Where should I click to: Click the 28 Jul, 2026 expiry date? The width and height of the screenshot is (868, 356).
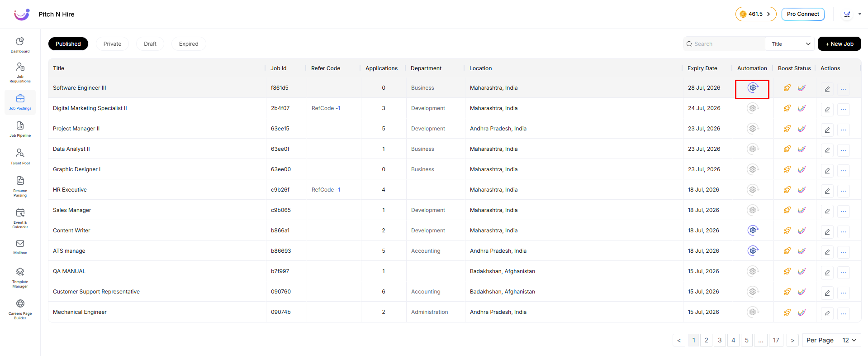(x=704, y=88)
